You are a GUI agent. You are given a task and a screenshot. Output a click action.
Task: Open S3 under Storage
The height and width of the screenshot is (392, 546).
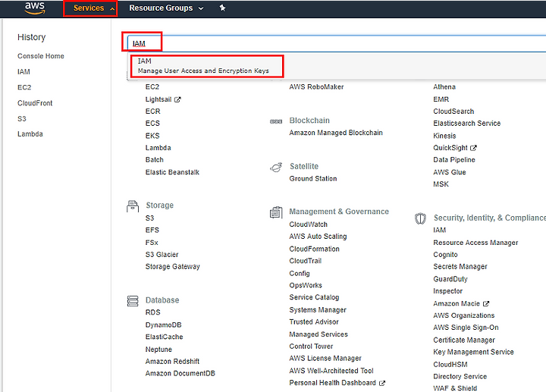[149, 218]
